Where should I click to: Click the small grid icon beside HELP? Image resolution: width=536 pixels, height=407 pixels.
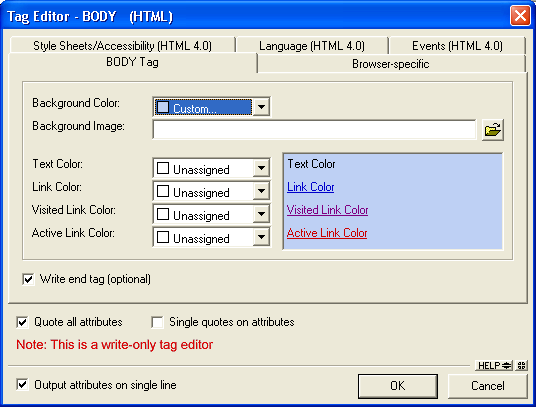pos(522,366)
